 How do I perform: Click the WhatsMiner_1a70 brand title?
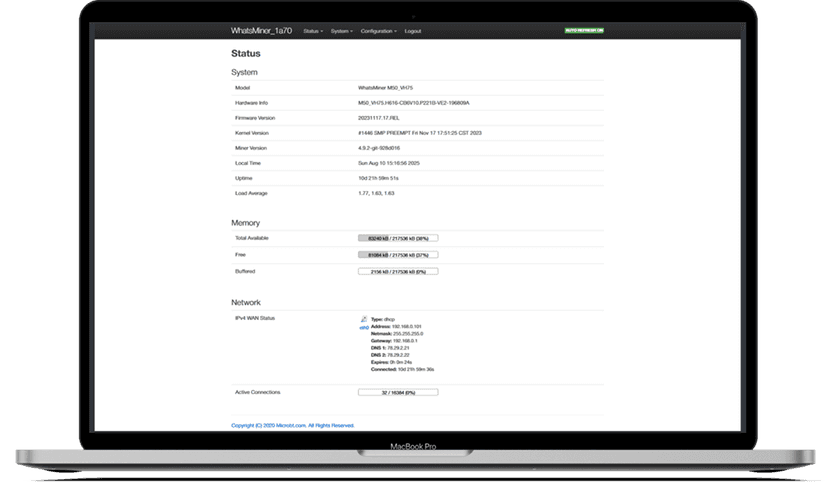pos(262,31)
